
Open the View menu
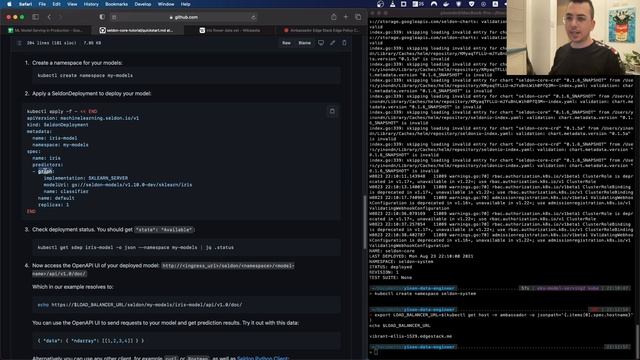click(72, 4)
